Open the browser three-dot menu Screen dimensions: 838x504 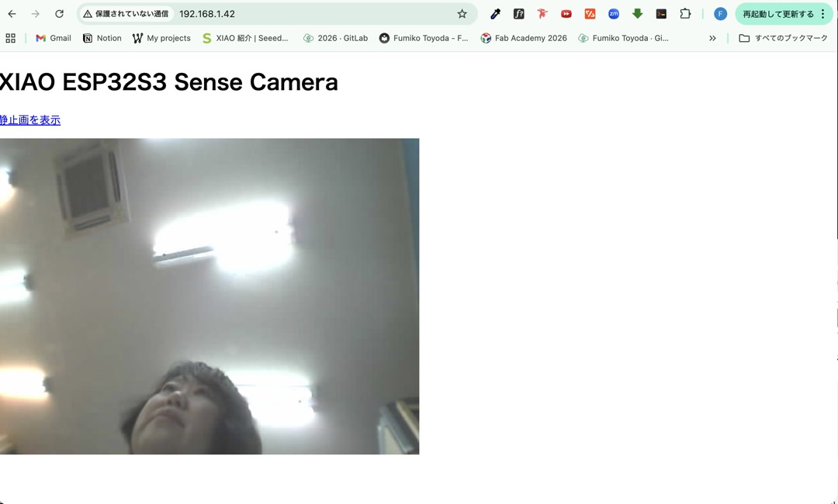822,13
